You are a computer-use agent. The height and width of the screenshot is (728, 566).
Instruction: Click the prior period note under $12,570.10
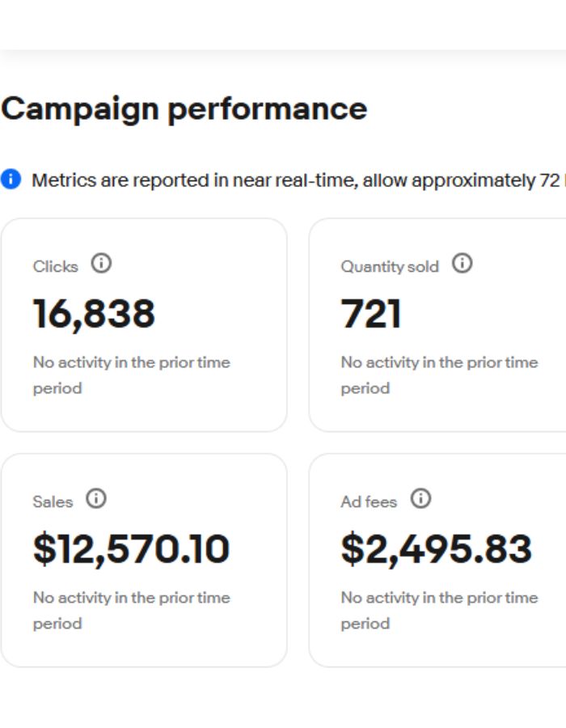click(x=131, y=610)
